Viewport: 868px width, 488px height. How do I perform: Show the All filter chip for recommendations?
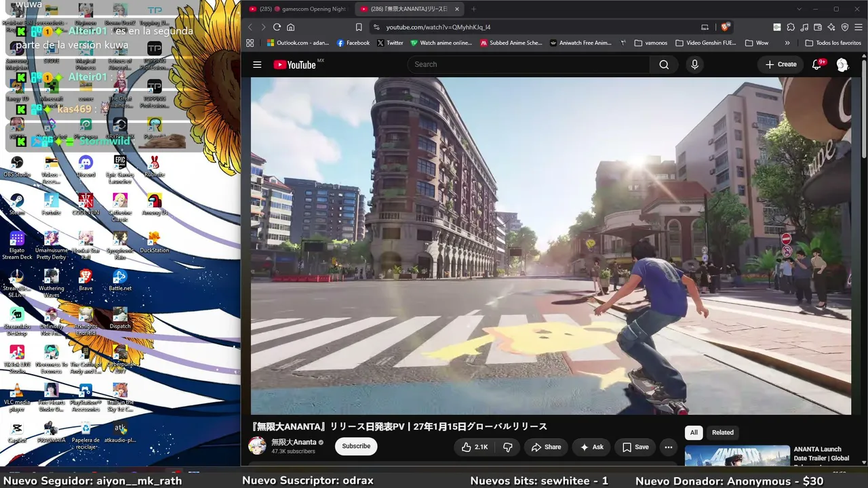pos(694,432)
